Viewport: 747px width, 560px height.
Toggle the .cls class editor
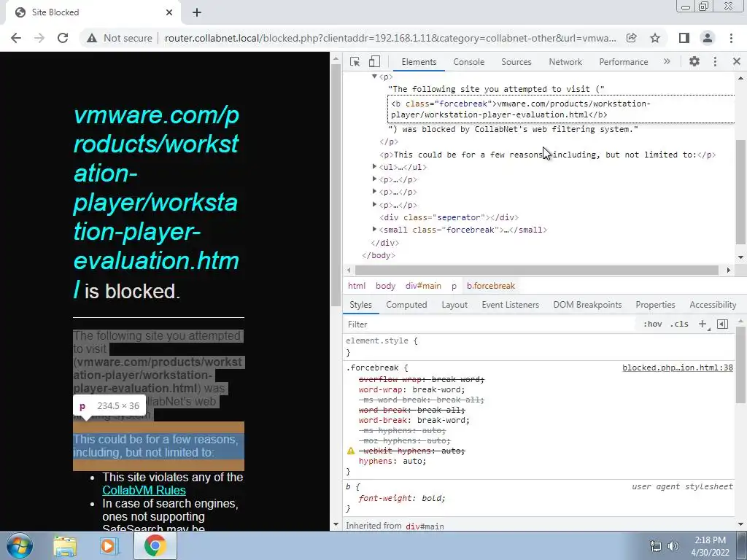[679, 324]
